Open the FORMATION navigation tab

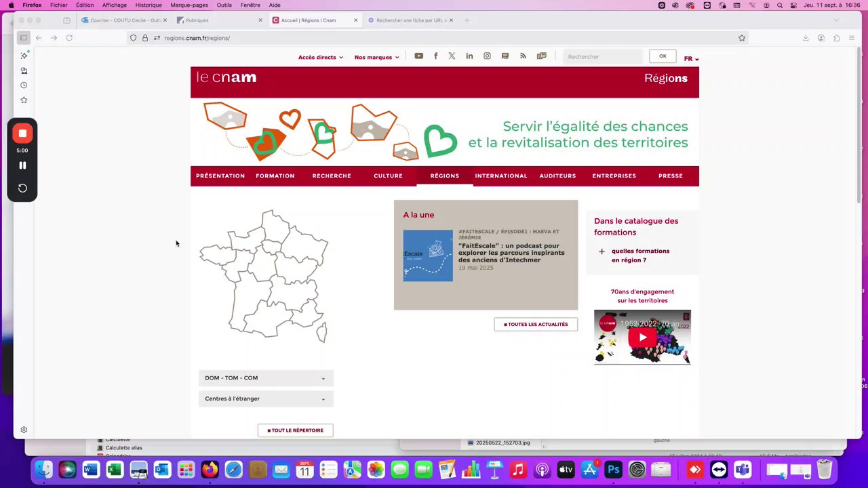pyautogui.click(x=275, y=176)
